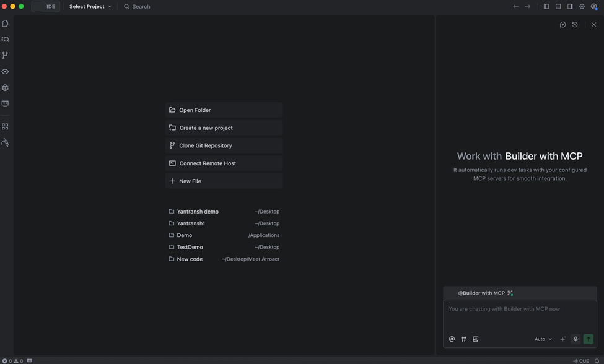The height and width of the screenshot is (364, 604).
Task: Open the Extensions grid icon
Action: click(x=5, y=126)
